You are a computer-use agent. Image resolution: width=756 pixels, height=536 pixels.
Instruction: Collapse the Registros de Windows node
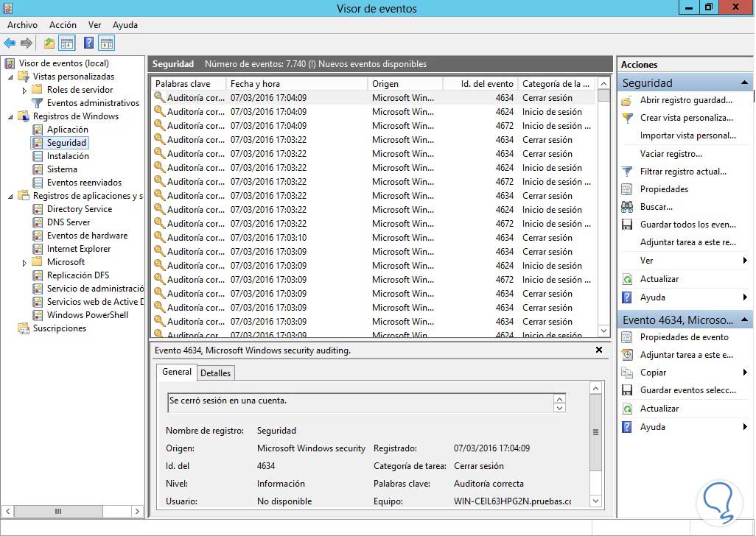pos(10,116)
